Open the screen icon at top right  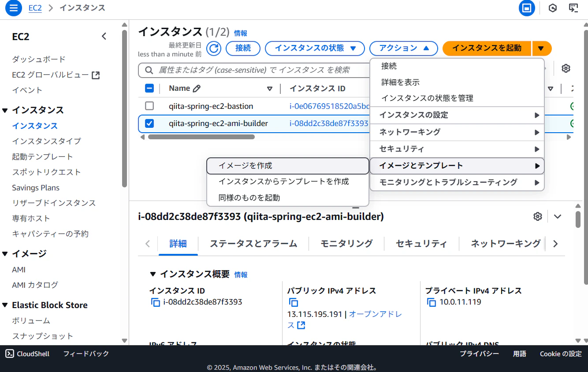click(x=573, y=8)
